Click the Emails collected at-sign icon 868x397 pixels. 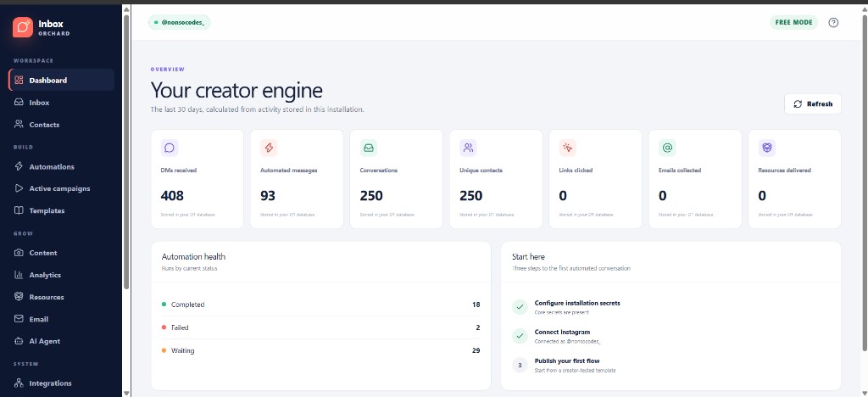click(x=668, y=148)
